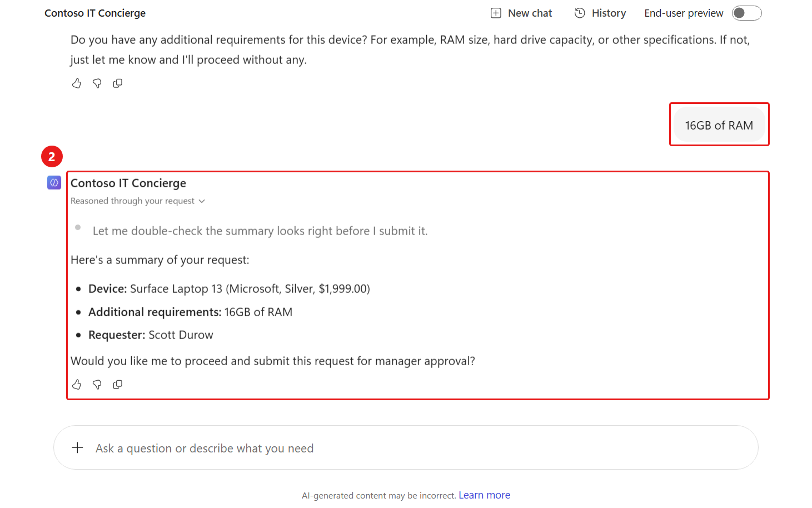Click the 'AI-generated content may be incorrect' notice
This screenshot has width=812, height=508.
pos(379,496)
